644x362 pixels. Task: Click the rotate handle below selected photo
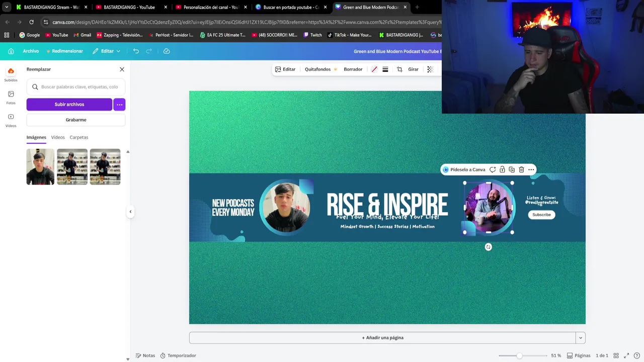pos(488,247)
